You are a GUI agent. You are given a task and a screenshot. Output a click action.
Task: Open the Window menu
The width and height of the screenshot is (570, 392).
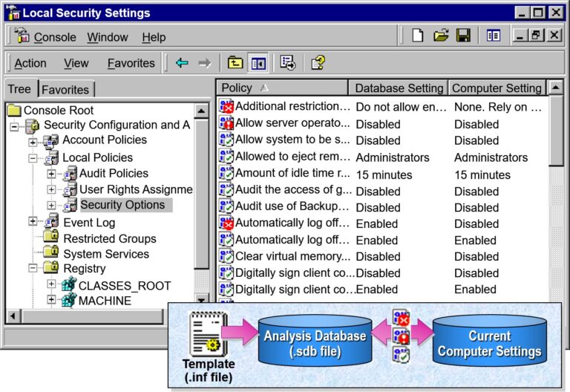[x=108, y=37]
